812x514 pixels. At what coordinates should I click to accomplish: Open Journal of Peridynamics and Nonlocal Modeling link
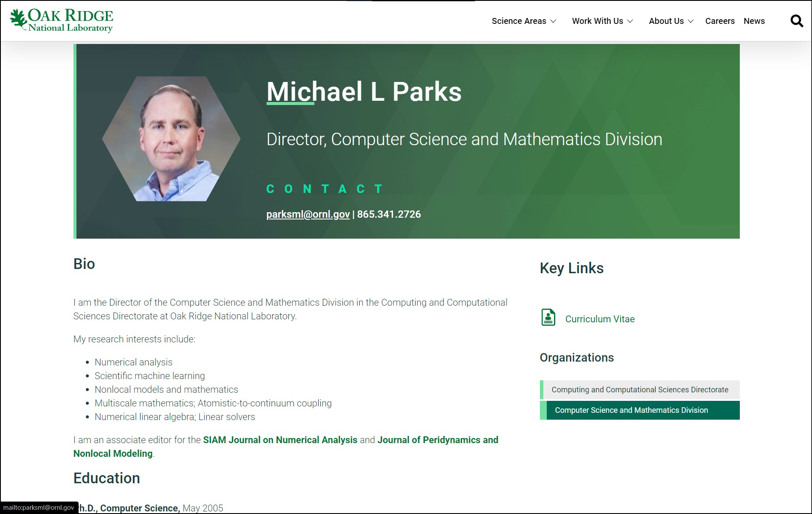[437, 440]
